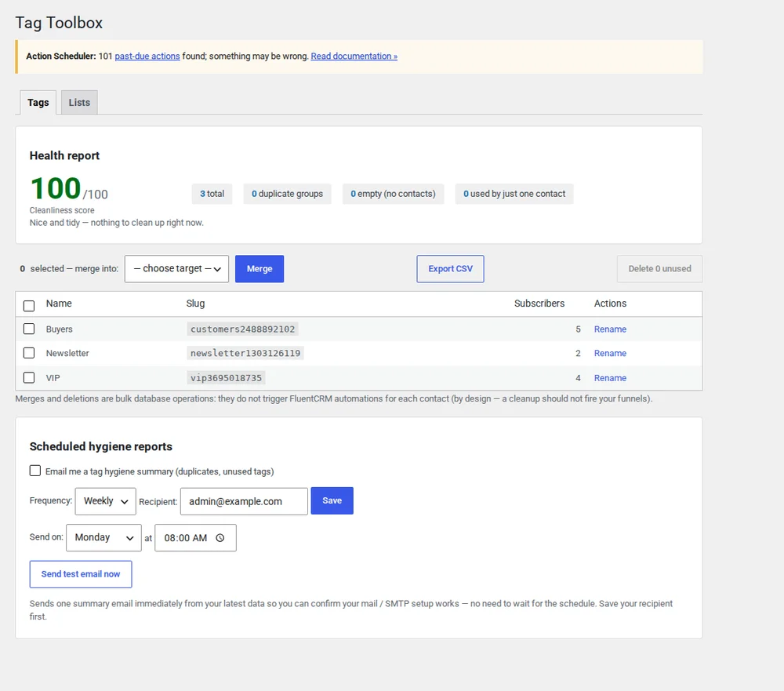Click the 08:00 AM time field
The image size is (784, 691).
(195, 538)
